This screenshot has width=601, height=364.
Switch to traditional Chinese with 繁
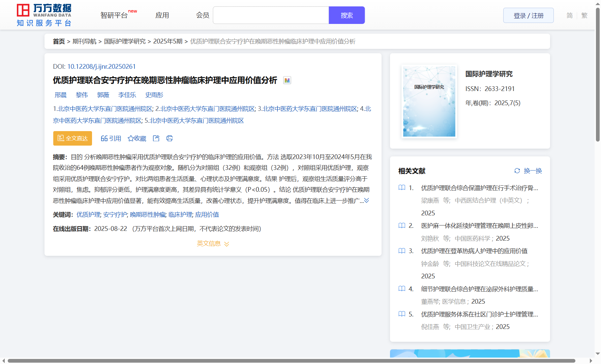pos(584,16)
